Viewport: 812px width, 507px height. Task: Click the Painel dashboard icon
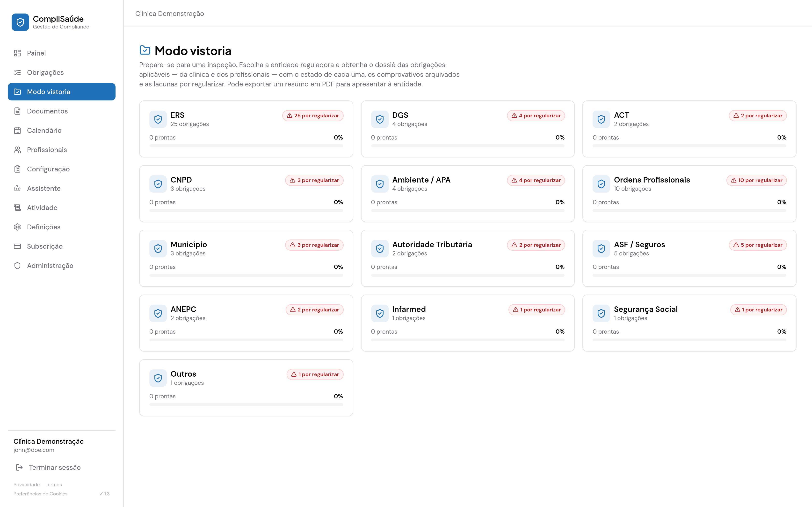[17, 53]
